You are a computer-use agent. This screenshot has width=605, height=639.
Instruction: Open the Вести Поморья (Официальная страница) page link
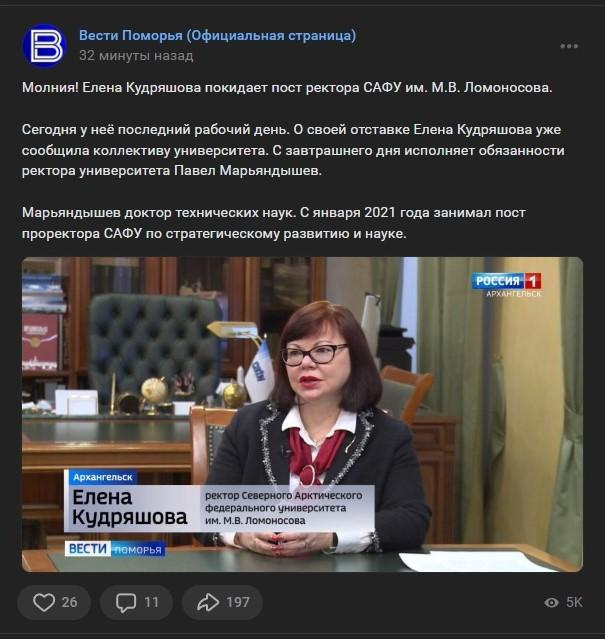point(217,35)
